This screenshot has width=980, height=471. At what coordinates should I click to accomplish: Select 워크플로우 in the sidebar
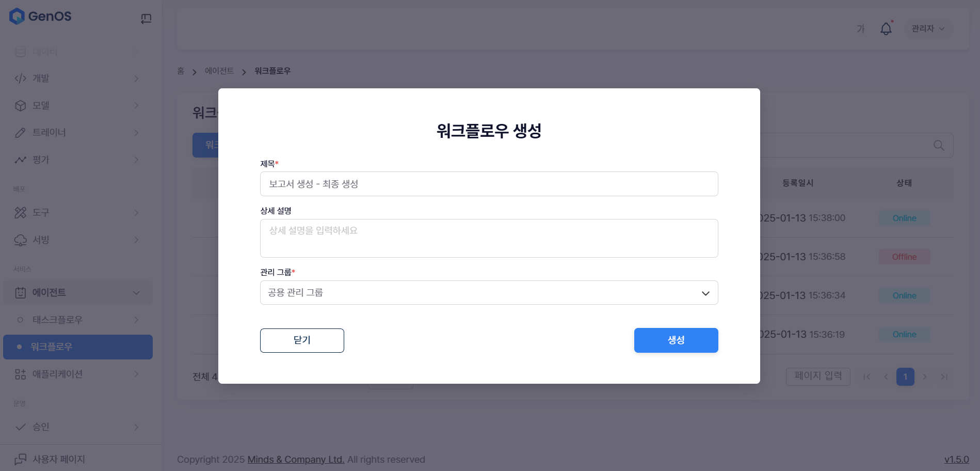pyautogui.click(x=77, y=347)
